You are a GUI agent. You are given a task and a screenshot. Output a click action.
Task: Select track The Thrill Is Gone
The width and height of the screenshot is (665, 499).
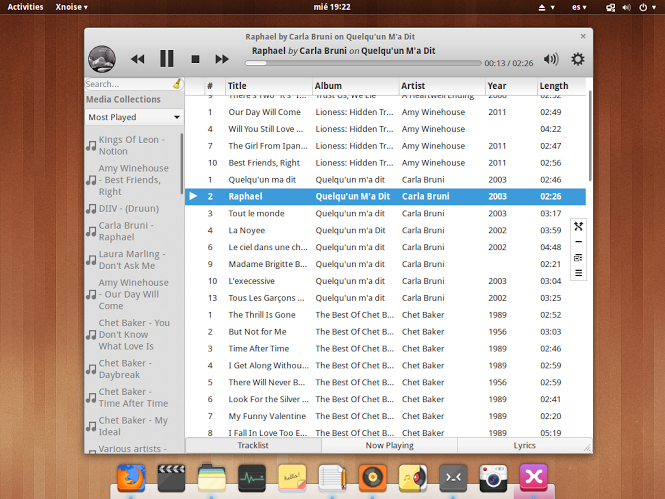tap(386, 315)
